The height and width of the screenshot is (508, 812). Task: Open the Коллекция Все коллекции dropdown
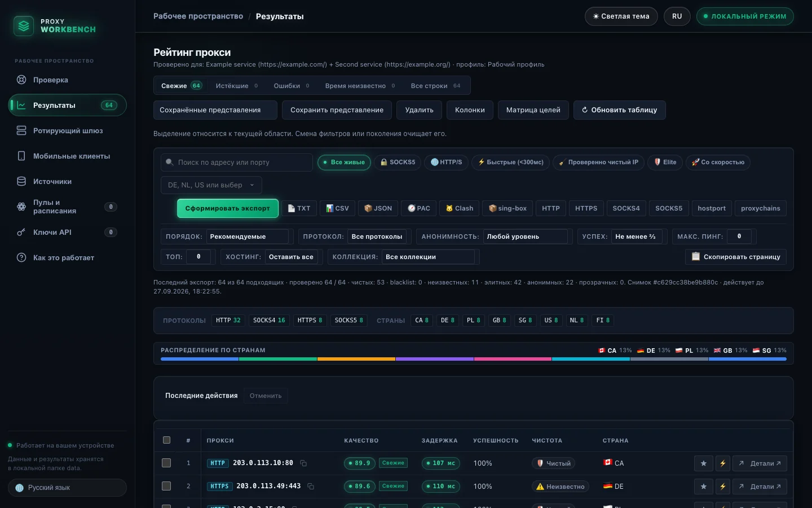pos(429,257)
